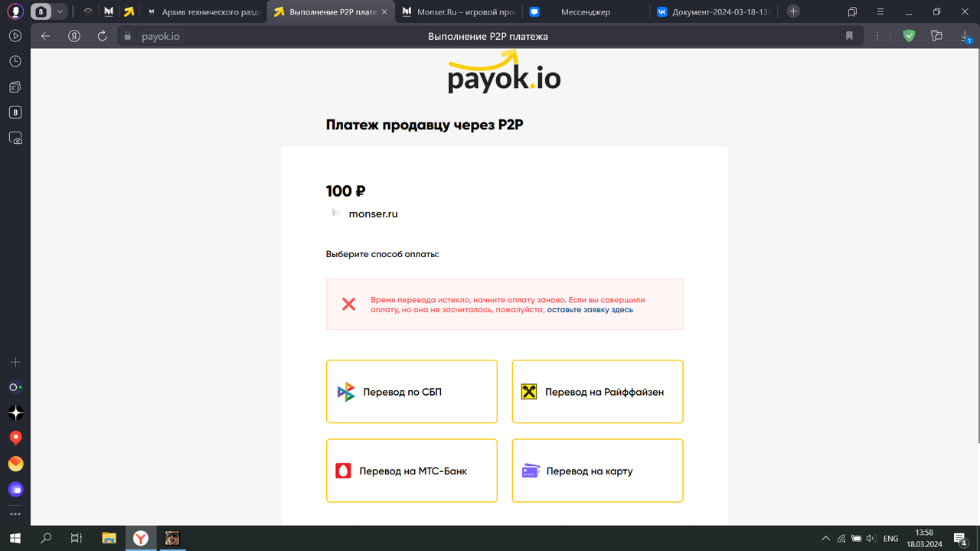Select Перевод на МТС-Банк option
Screen dimensions: 980x551
(x=411, y=471)
